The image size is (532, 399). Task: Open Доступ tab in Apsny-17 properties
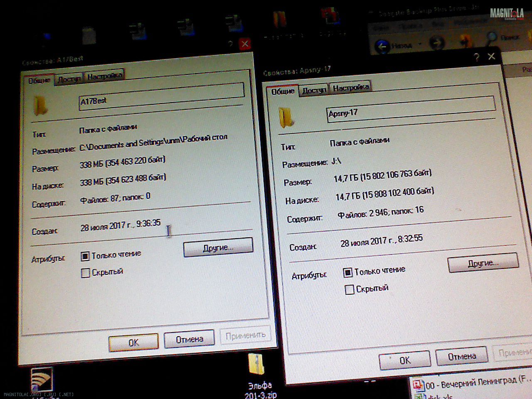point(314,90)
